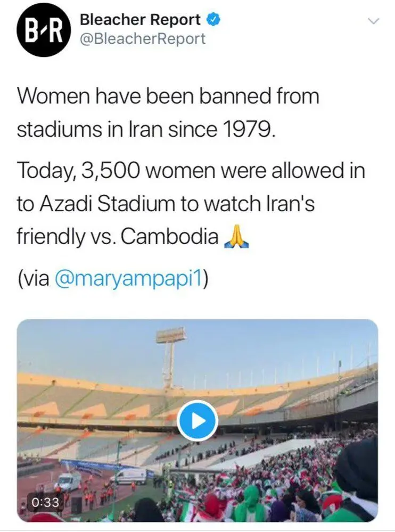
Task: Click the '(via' credit text
Action: point(34,279)
